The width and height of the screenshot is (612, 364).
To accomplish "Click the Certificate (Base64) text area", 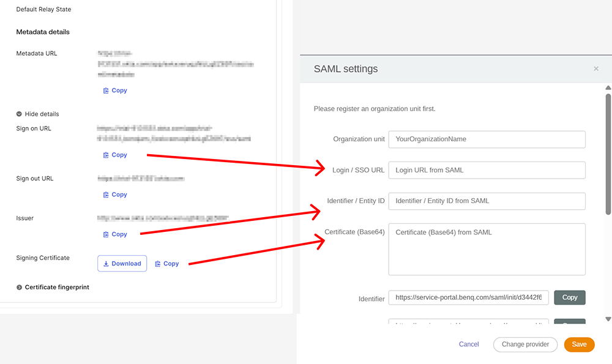I will pyautogui.click(x=487, y=249).
